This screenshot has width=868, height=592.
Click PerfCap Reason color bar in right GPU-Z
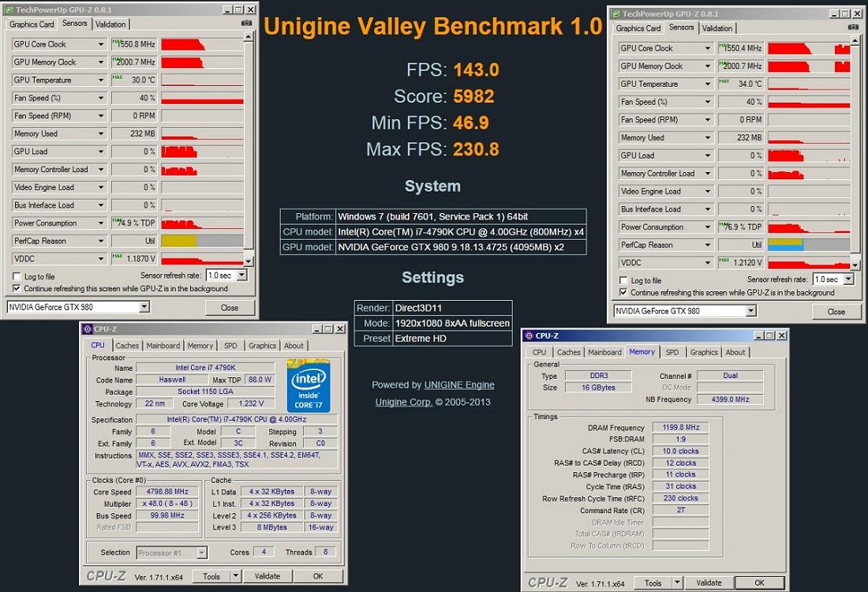click(x=809, y=245)
